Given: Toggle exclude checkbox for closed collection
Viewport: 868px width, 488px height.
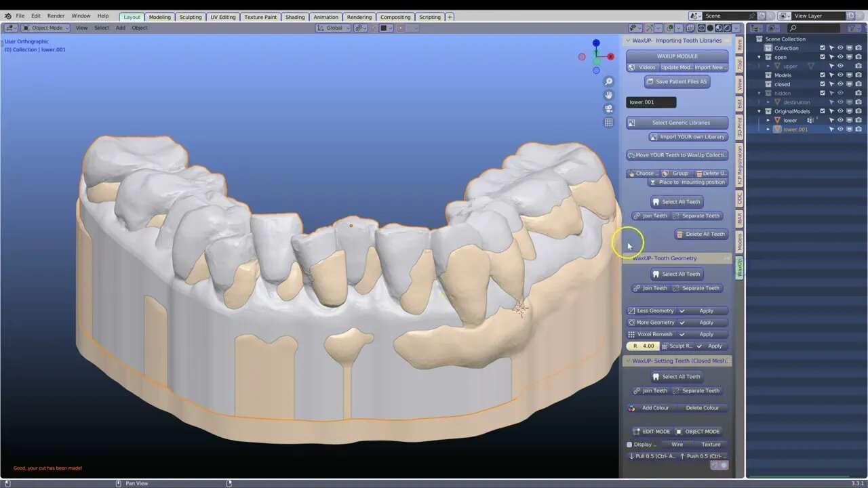Looking at the screenshot, I should (823, 84).
